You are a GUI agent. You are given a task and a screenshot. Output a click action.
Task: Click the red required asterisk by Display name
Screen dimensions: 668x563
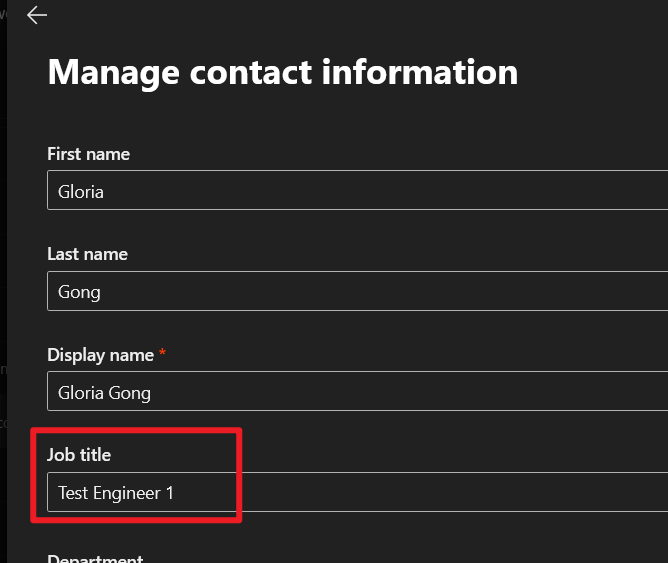point(163,354)
